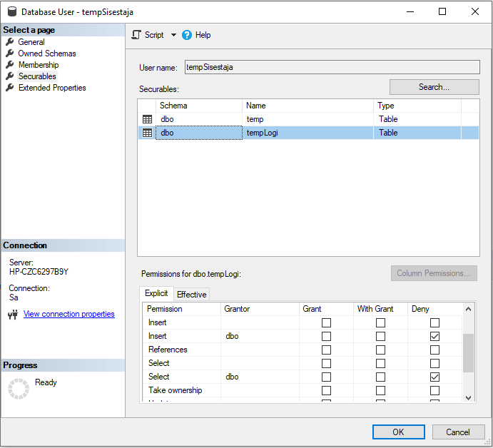Uncheck Deny for Insert with dbo grantor
This screenshot has height=448, width=493.
click(x=434, y=336)
